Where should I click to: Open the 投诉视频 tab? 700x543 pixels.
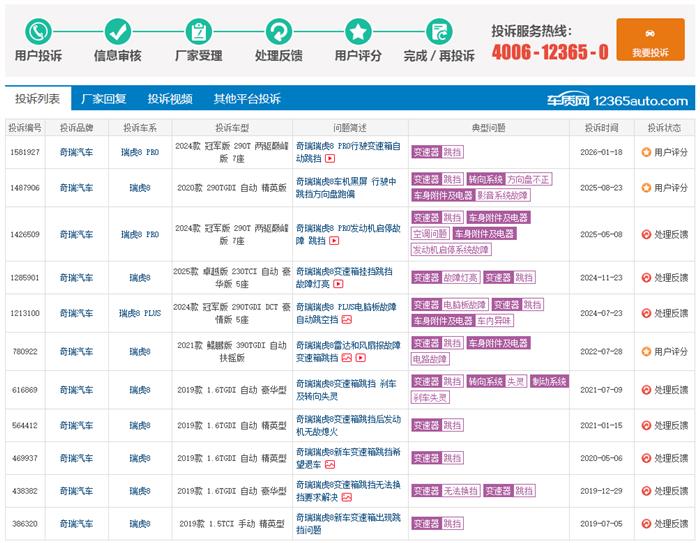coord(170,99)
